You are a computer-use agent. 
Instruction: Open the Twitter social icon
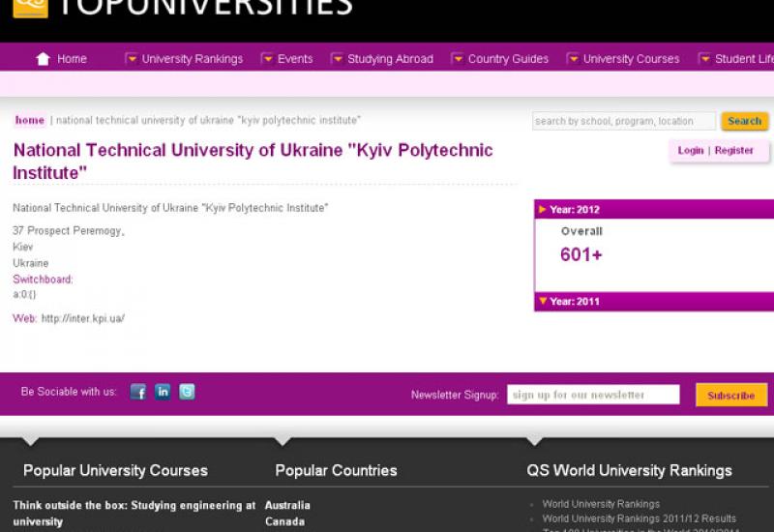[187, 392]
